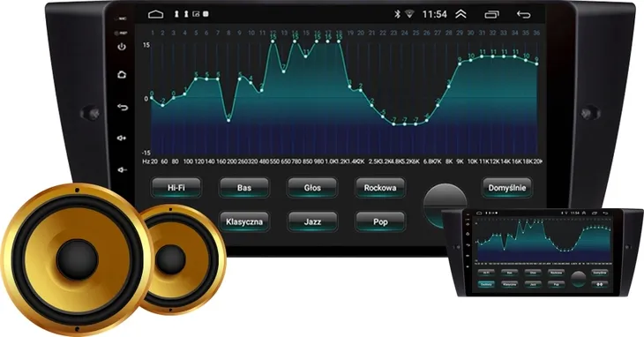The image size is (644, 337).
Task: Click band number 20 at top
Action: [x=361, y=33]
